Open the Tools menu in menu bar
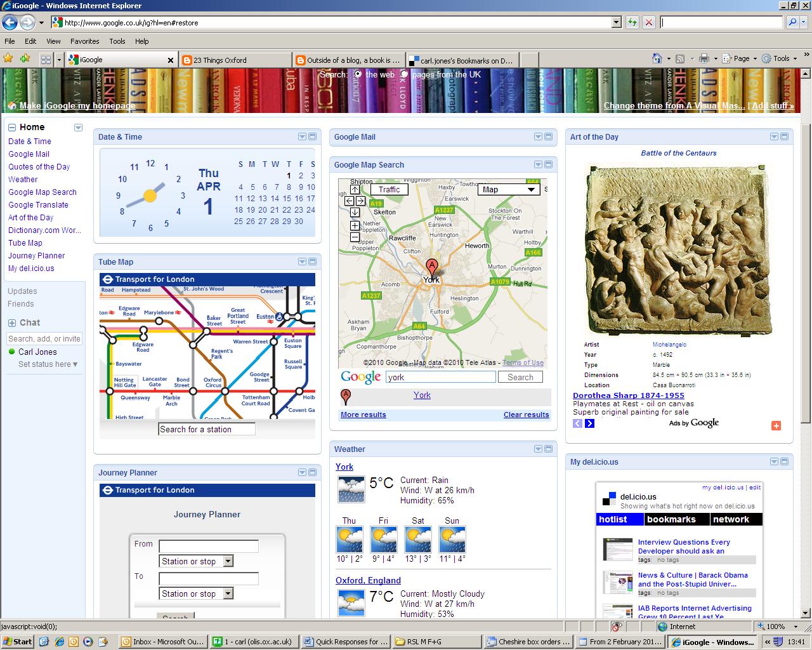Viewport: 812px width, 650px height. pos(117,41)
